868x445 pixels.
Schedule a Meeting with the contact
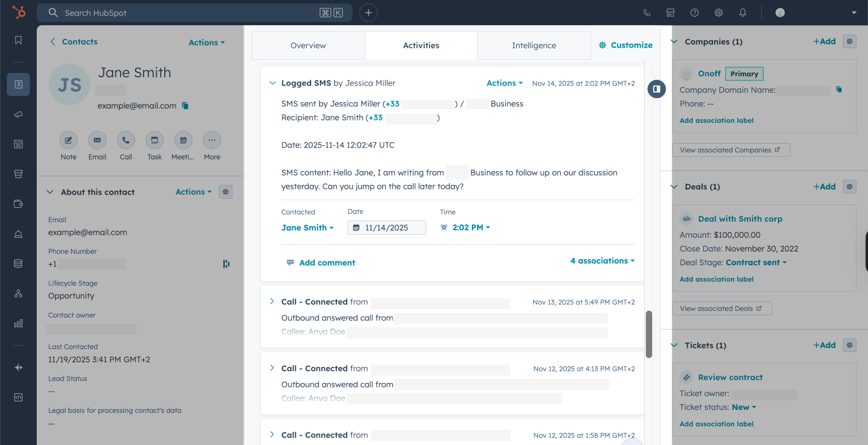(x=183, y=140)
